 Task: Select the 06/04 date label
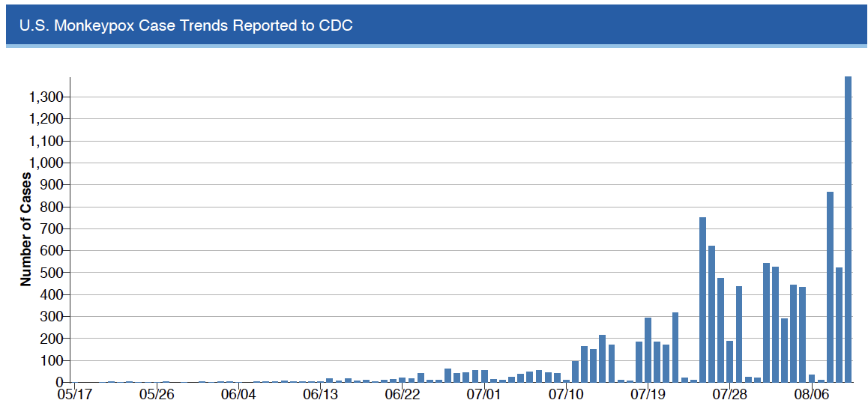coord(238,394)
